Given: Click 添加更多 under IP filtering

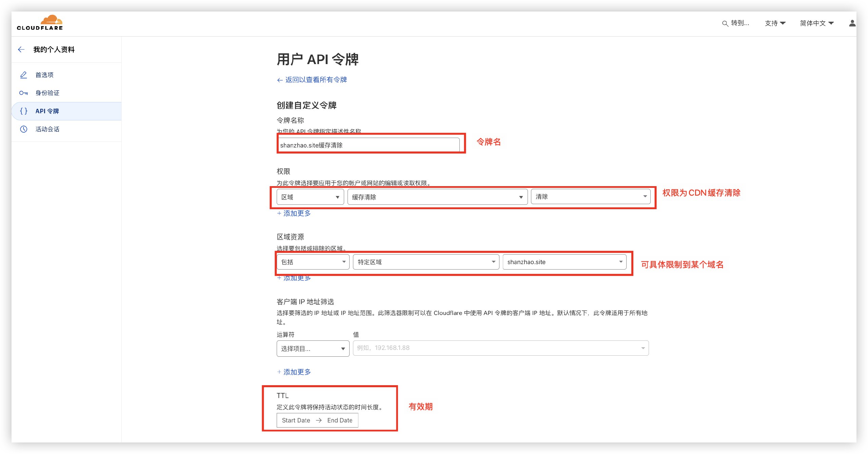Looking at the screenshot, I should (294, 372).
